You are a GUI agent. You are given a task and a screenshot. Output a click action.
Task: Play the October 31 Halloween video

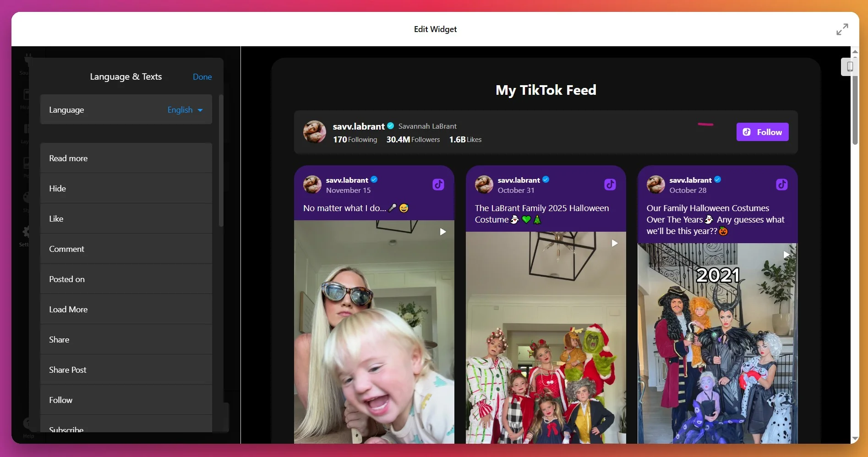[x=614, y=243]
